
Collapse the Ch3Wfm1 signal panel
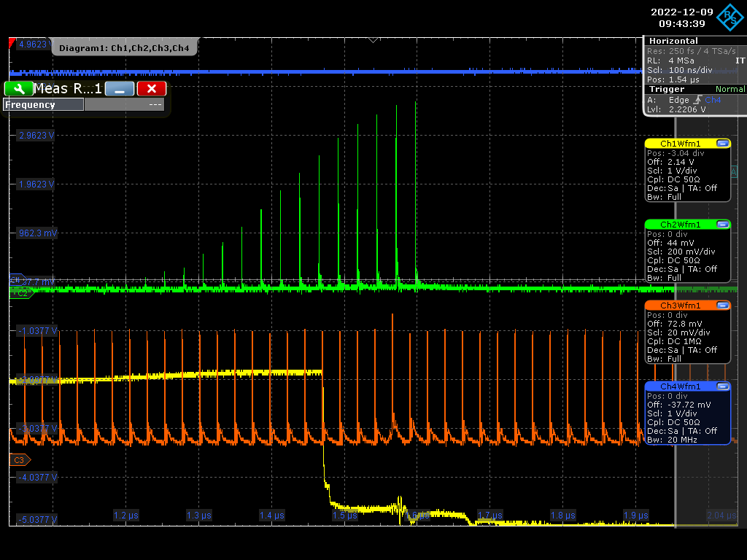[x=723, y=305]
